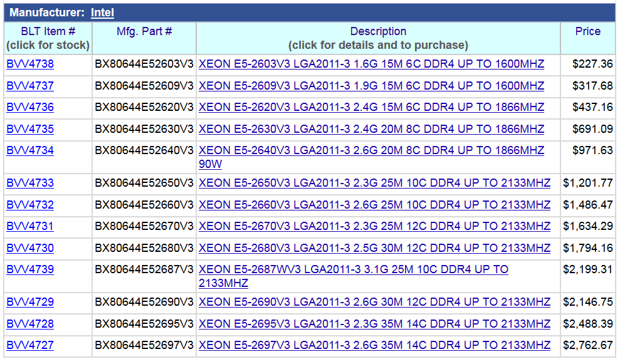Image resolution: width=620 pixels, height=364 pixels.
Task: Open XEON E5-2695V3 2.3G product details
Action: (374, 324)
